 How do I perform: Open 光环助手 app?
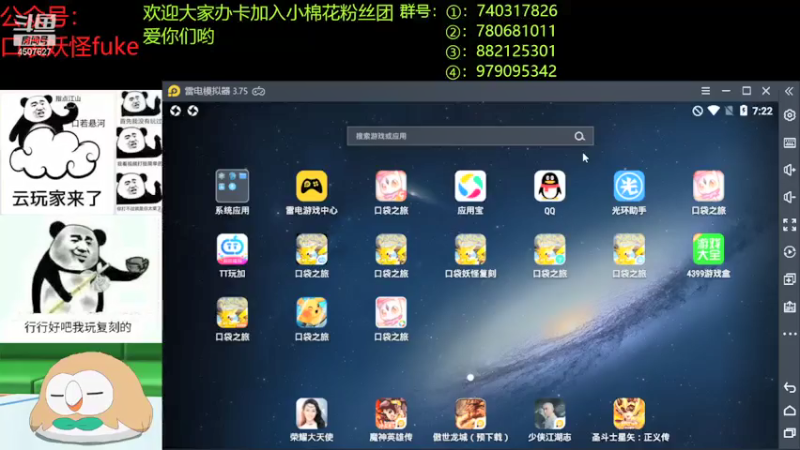coord(629,187)
